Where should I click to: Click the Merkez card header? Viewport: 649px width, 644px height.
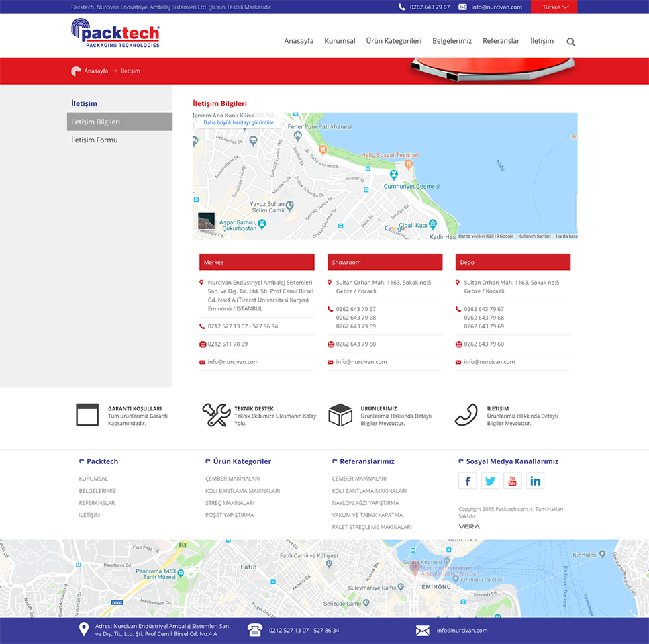tap(256, 262)
